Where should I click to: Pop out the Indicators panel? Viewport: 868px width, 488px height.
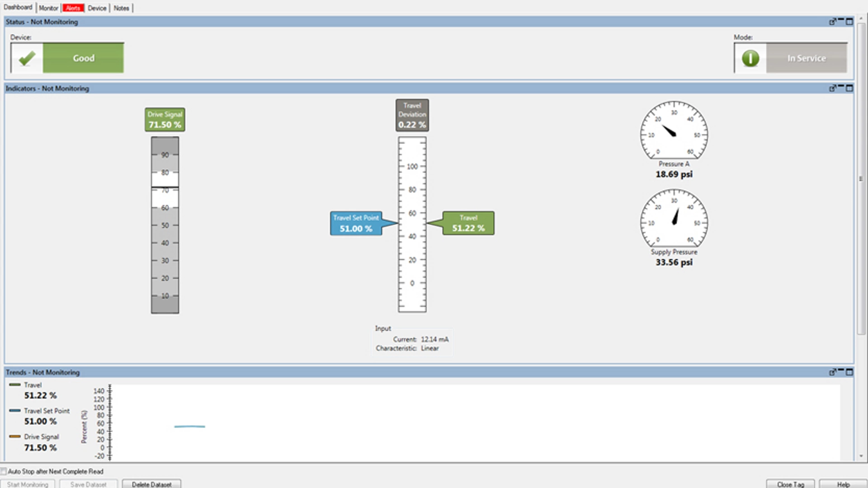(832, 89)
